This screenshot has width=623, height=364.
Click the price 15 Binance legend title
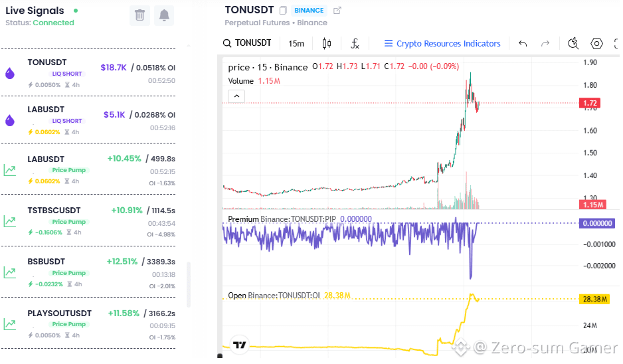coord(268,67)
